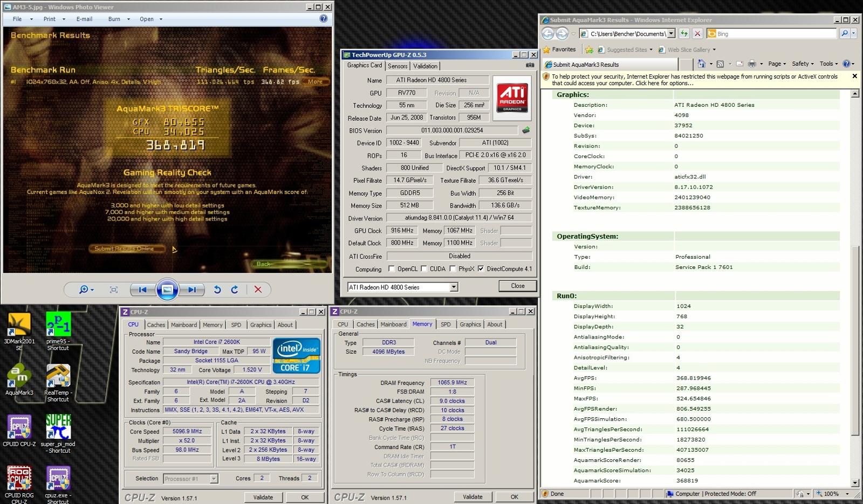This screenshot has width=863, height=504.
Task: Stop loading page in Internet Explorer
Action: [x=697, y=33]
